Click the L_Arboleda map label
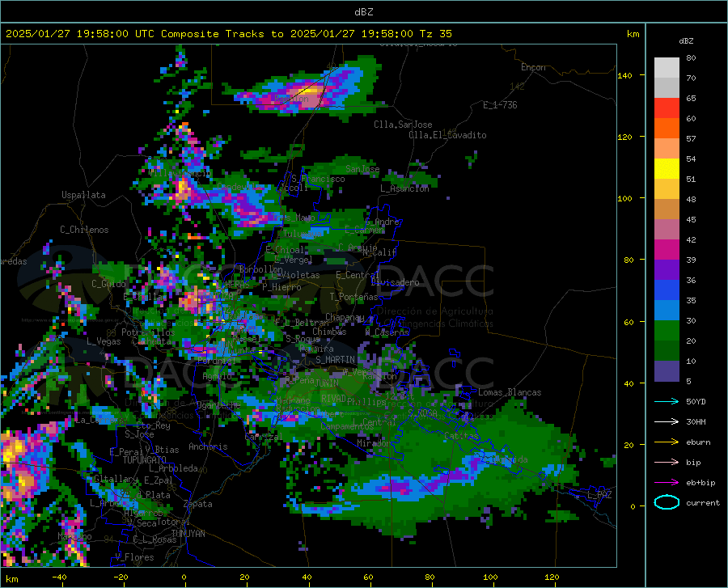The image size is (728, 588). 173,468
